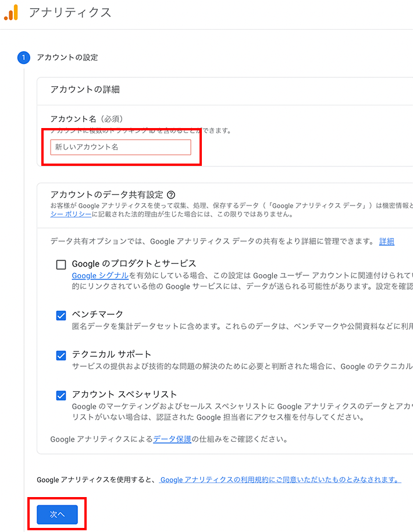
Task: Open the シー ポリシー link
Action: pyautogui.click(x=71, y=214)
